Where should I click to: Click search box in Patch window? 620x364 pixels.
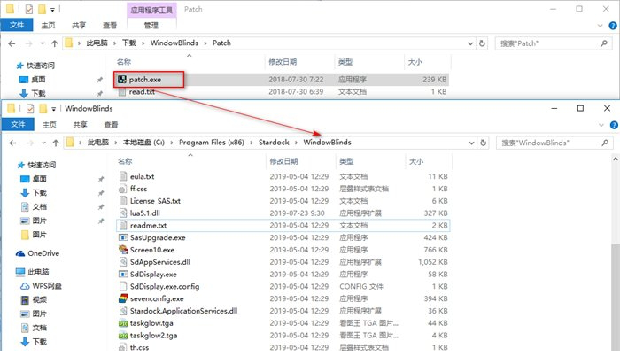[554, 43]
